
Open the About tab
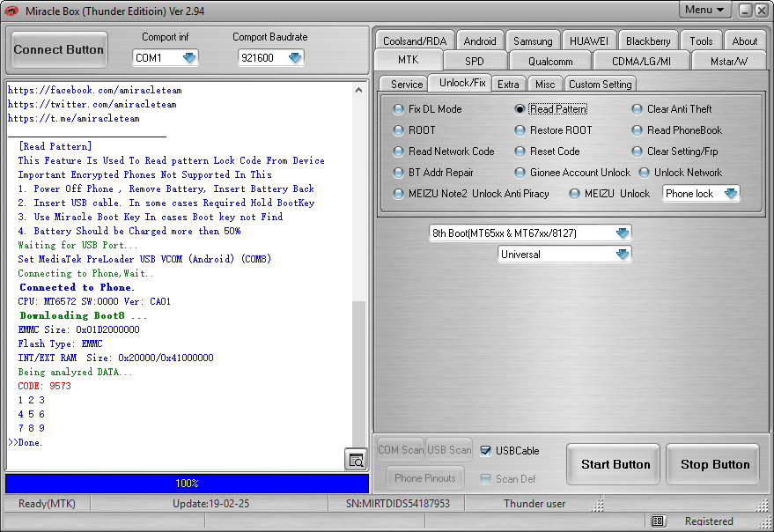click(x=744, y=41)
